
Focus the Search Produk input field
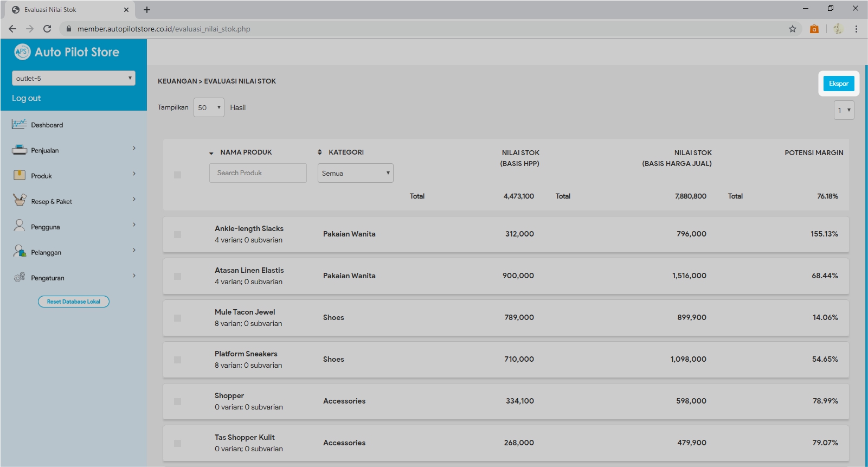258,173
